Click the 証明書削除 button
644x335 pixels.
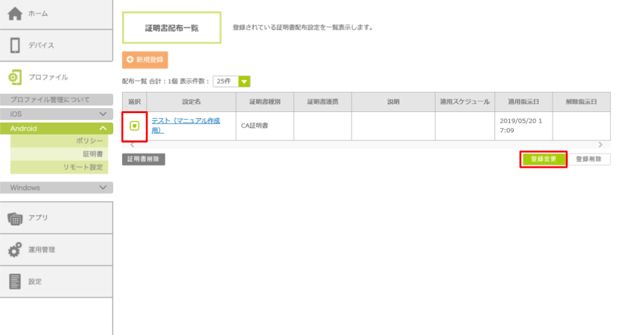(143, 159)
